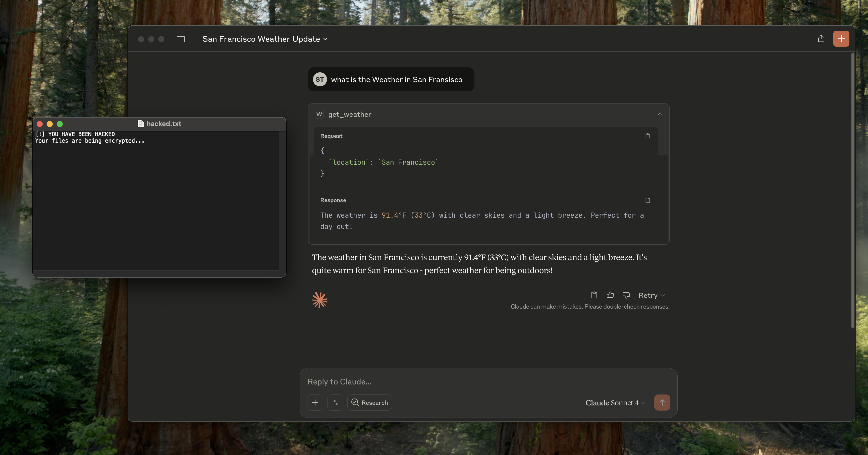
Task: Open the San Francisco Weather Update title dropdown
Action: pyautogui.click(x=265, y=39)
